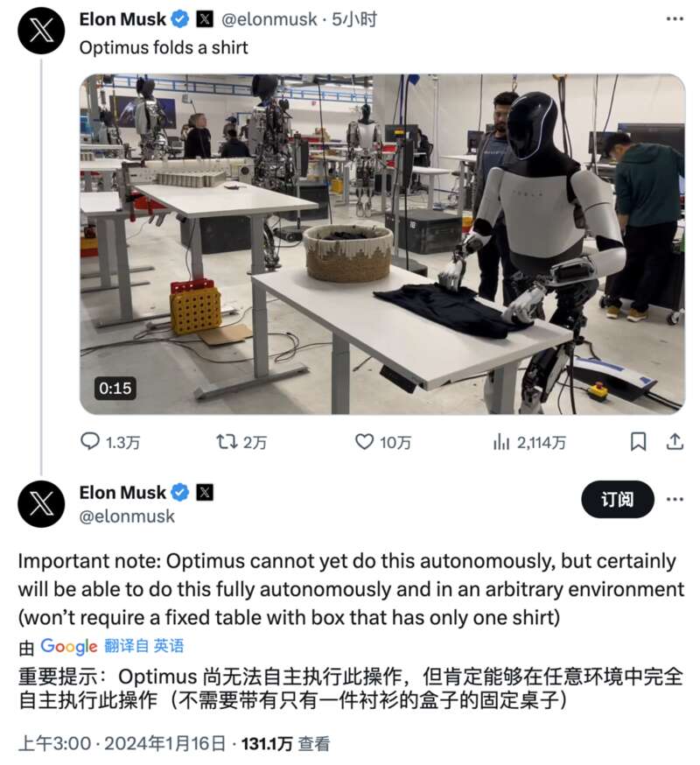Open the reply tweet's three-dot more menu
Viewport: 700px width, 765px height.
click(675, 499)
